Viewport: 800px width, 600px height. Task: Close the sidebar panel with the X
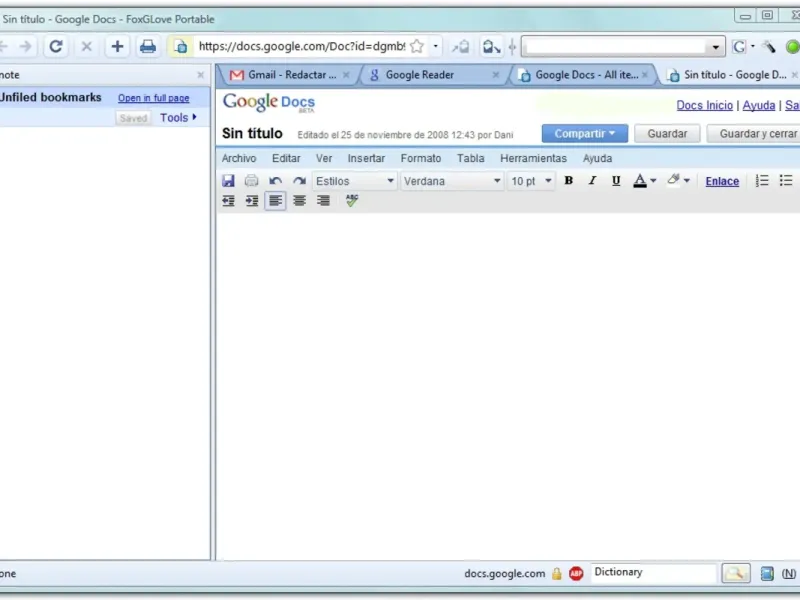(201, 75)
